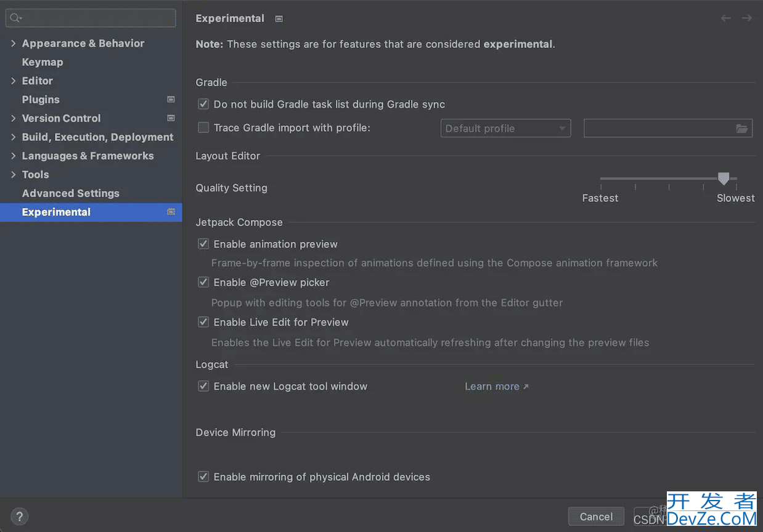
Task: Click the Quality Setting slider handle
Action: point(724,179)
